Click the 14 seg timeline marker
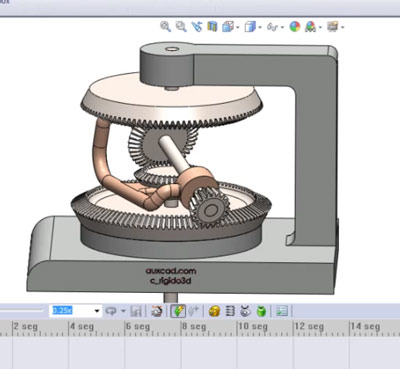400x369 pixels. (365, 326)
